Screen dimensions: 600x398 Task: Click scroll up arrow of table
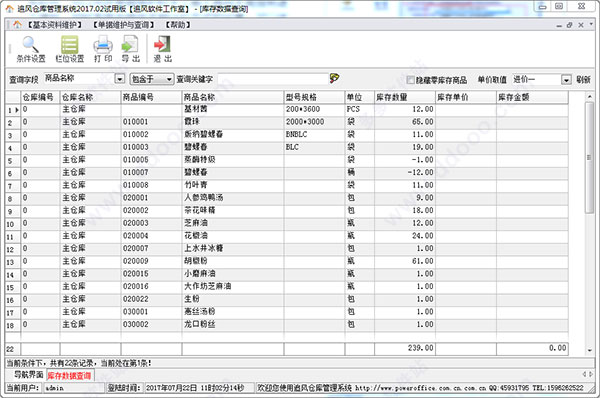click(x=590, y=96)
